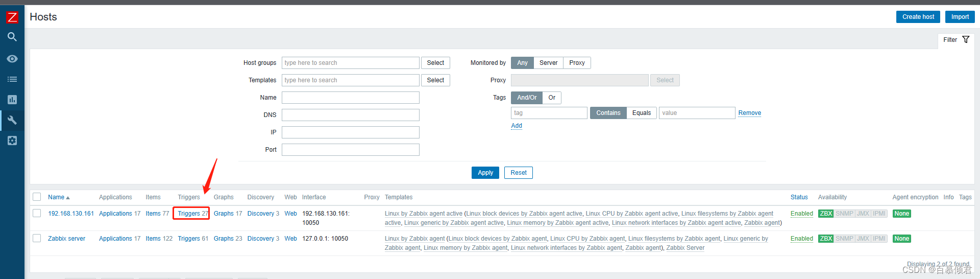Add another tag filter row

point(517,126)
